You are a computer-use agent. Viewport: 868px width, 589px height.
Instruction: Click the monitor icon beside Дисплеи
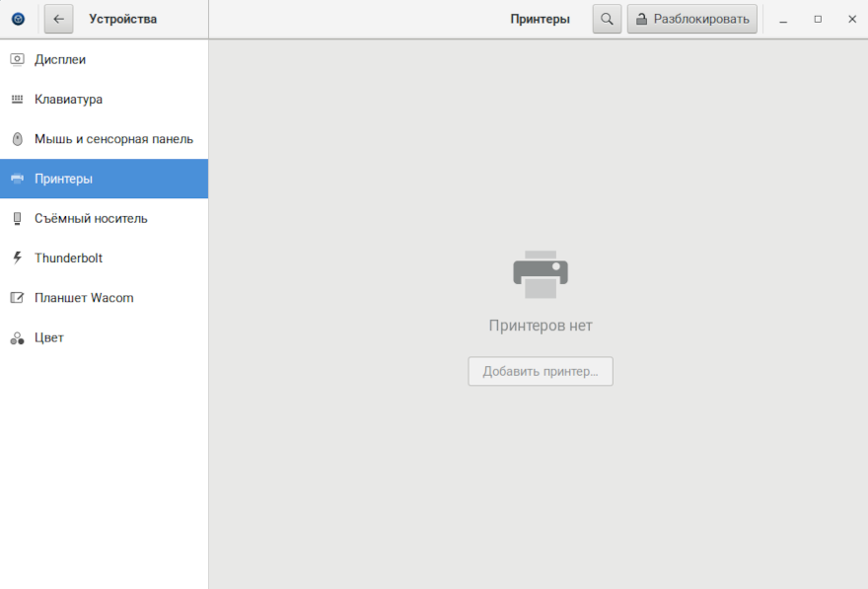(x=17, y=59)
